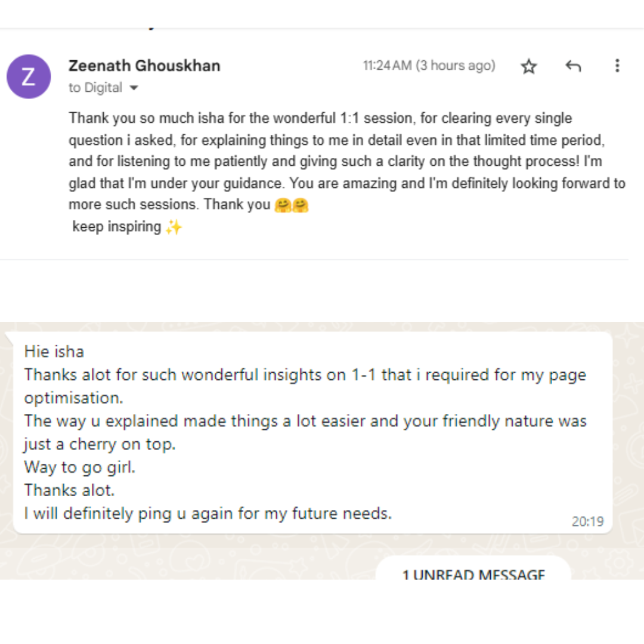
Task: Click the sparkles emoji after 'keep inspiring'
Action: (x=174, y=227)
